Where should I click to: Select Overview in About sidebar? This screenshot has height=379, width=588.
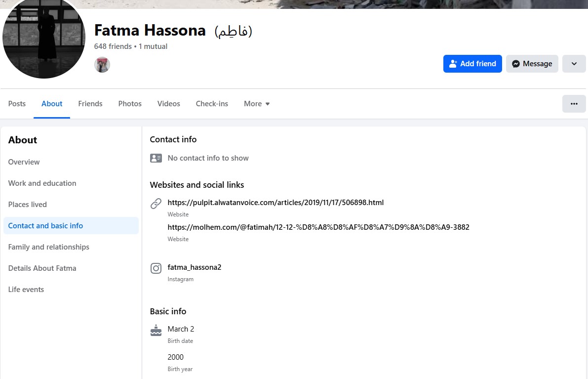[x=71, y=162]
